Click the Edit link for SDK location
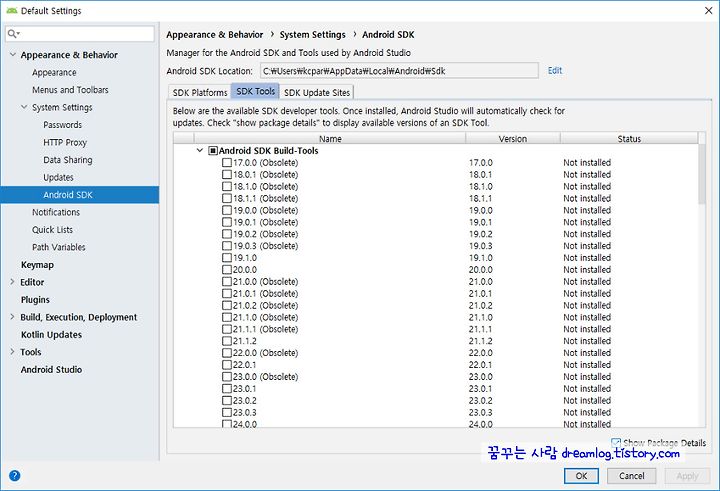 pyautogui.click(x=555, y=70)
